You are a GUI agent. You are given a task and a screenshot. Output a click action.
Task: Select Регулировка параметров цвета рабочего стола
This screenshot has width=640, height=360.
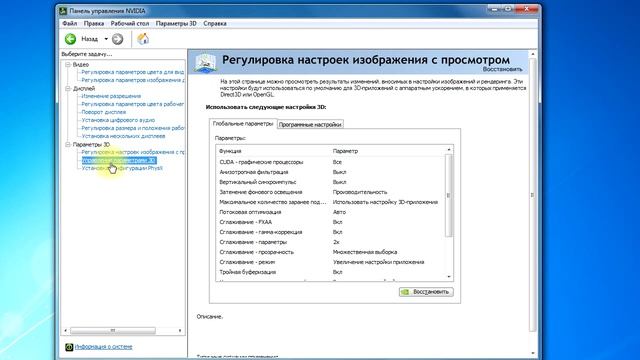pyautogui.click(x=133, y=104)
